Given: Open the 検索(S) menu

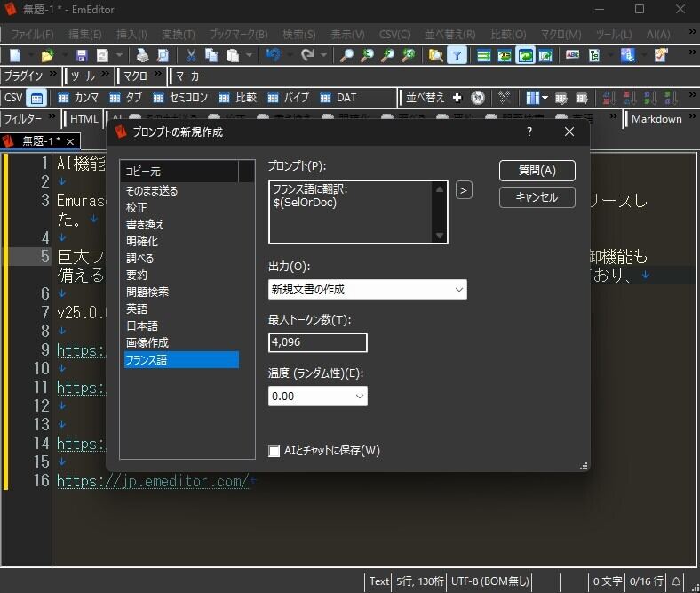Looking at the screenshot, I should pyautogui.click(x=298, y=35).
